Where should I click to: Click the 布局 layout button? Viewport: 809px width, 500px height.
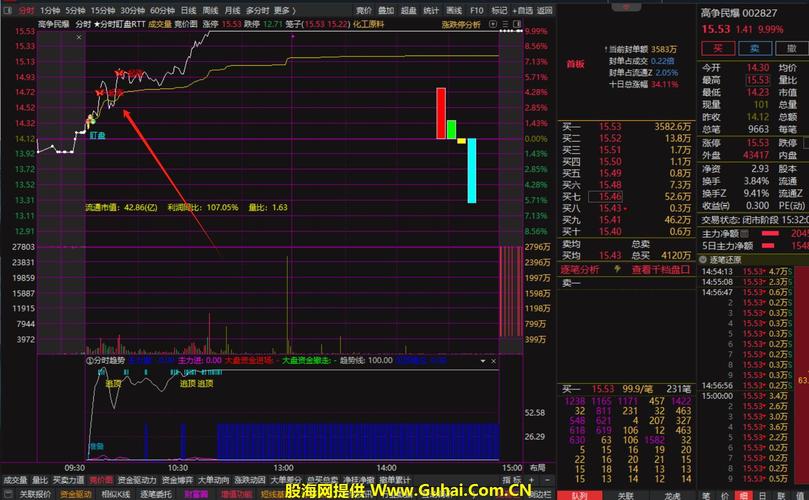click(538, 467)
